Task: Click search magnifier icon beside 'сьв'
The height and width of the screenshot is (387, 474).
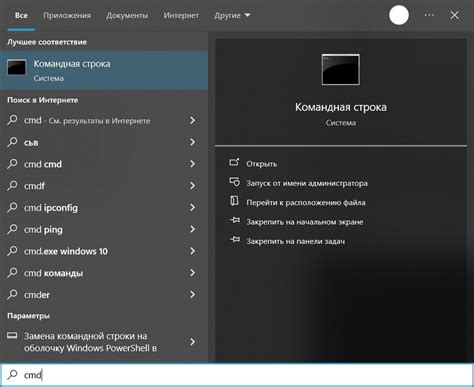Action: pos(12,142)
